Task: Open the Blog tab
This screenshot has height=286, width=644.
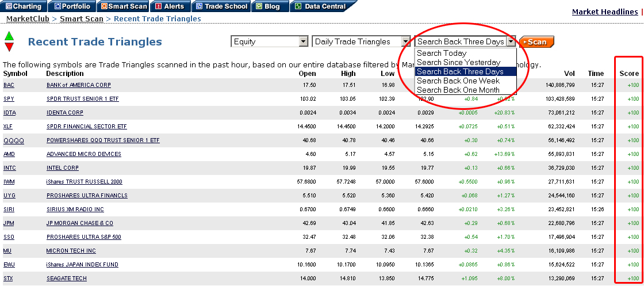Action: (269, 6)
